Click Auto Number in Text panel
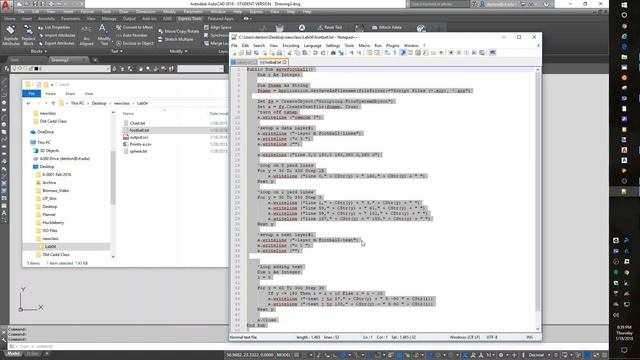Screen dimensions: 640x360 (131, 36)
